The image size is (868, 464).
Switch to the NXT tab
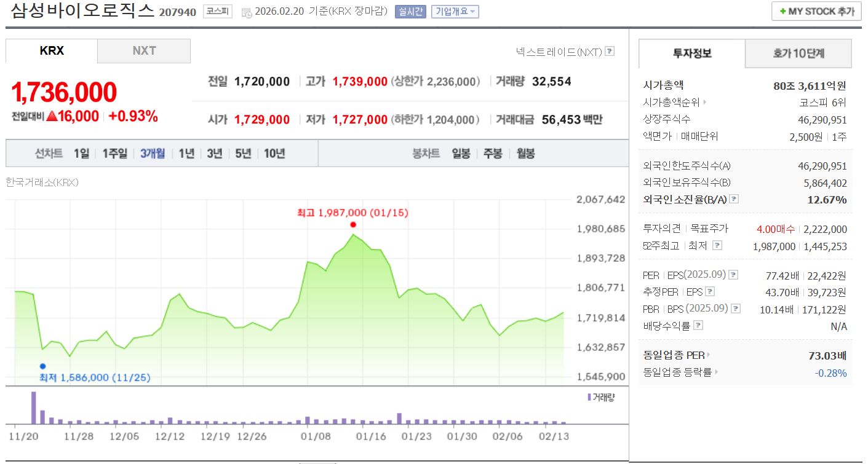pyautogui.click(x=144, y=51)
